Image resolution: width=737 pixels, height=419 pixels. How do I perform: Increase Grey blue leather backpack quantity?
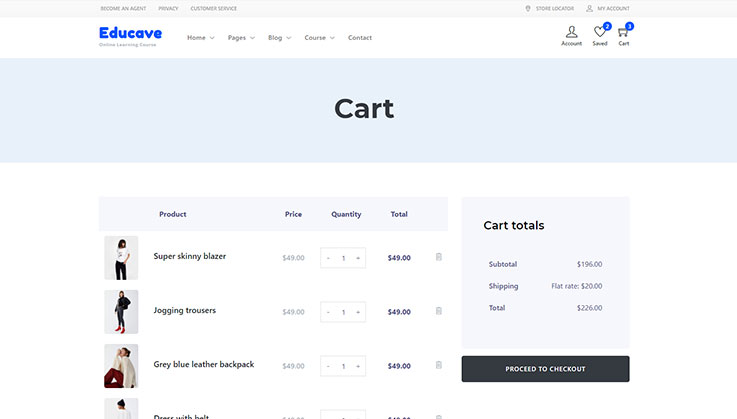pyautogui.click(x=358, y=366)
